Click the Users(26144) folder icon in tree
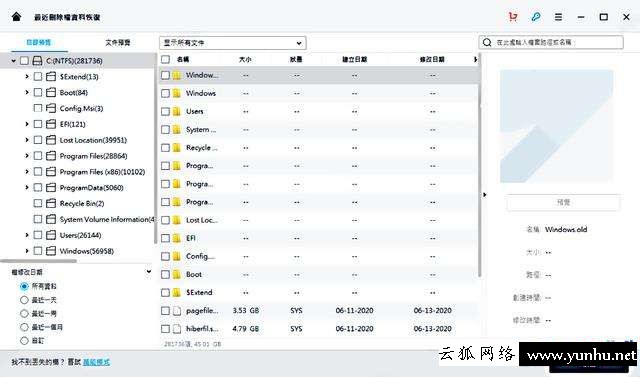 (51, 235)
